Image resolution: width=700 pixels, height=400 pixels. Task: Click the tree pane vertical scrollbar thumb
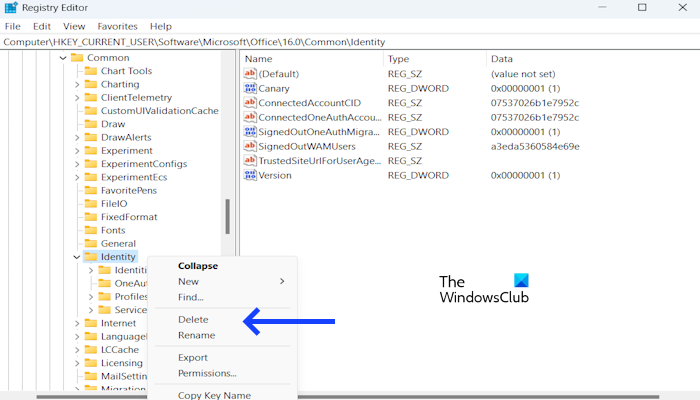click(x=227, y=217)
